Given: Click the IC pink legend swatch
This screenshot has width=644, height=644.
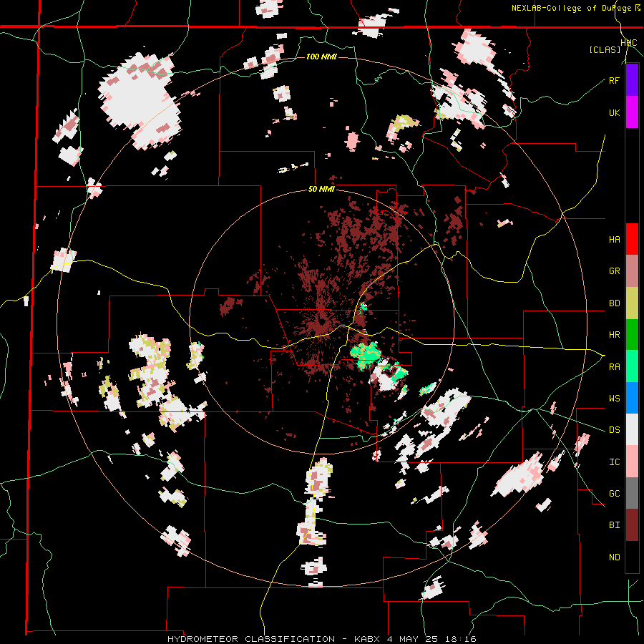Looking at the screenshot, I should [x=632, y=462].
